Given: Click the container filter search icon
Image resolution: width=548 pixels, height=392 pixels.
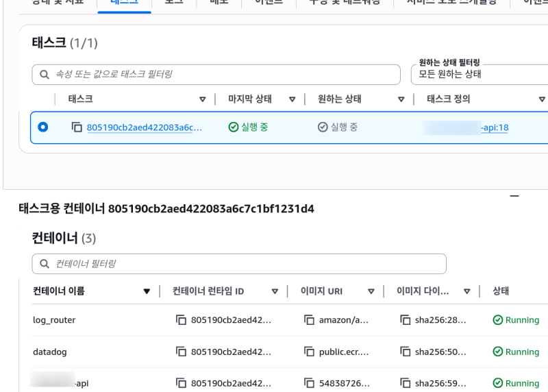Looking at the screenshot, I should click(x=45, y=264).
